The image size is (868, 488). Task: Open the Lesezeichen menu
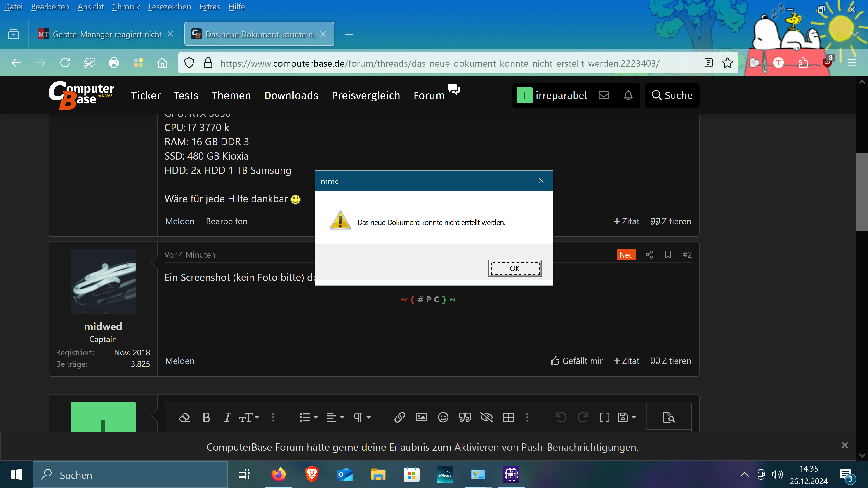[170, 7]
